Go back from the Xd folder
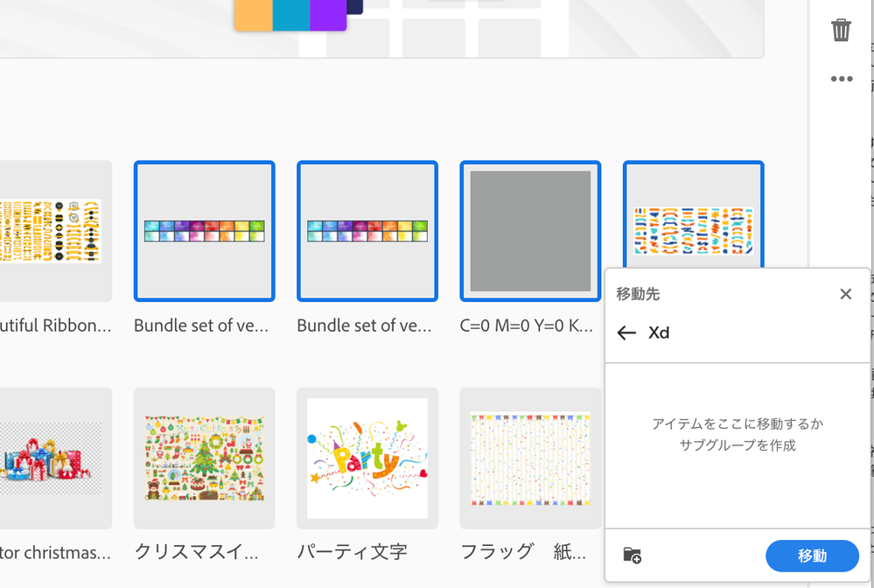Viewport: 874px width, 588px height. pos(626,332)
